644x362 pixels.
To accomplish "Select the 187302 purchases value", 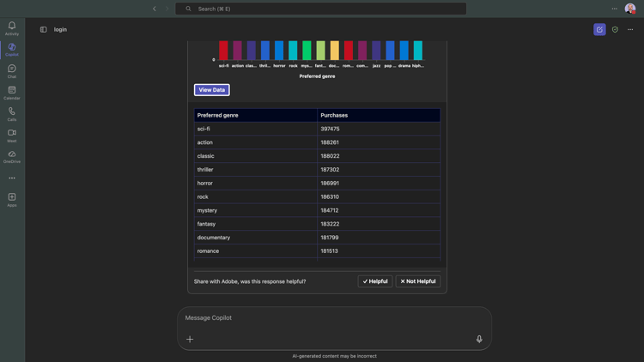I will tap(379, 170).
